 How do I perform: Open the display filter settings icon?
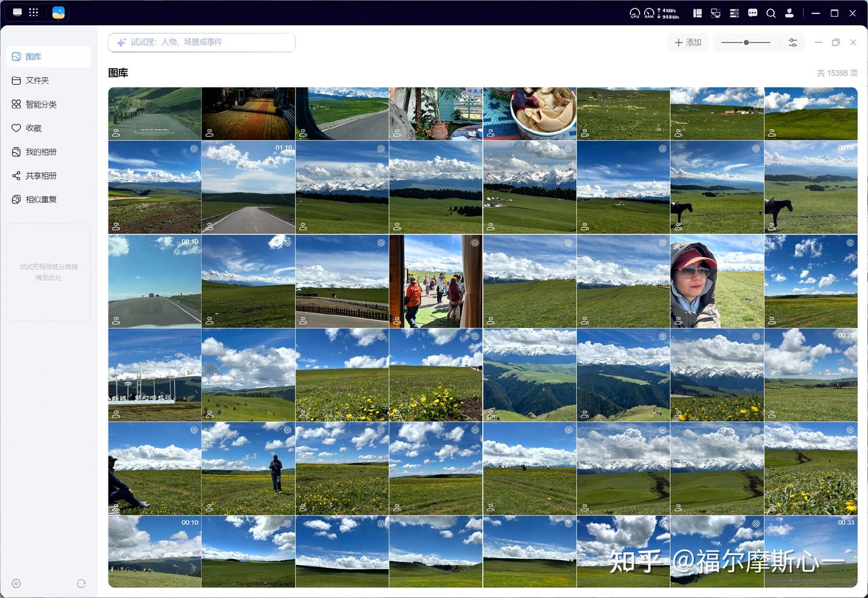coord(793,43)
